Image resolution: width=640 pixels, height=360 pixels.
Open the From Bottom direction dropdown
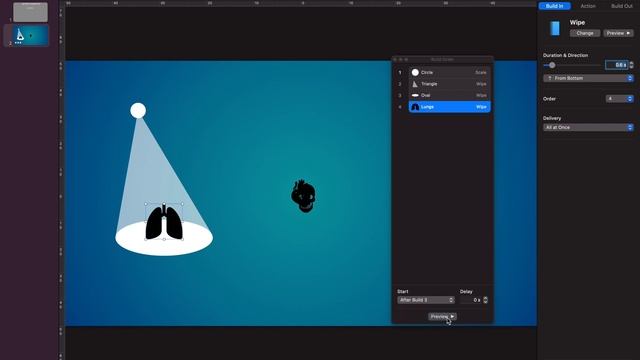tap(588, 78)
